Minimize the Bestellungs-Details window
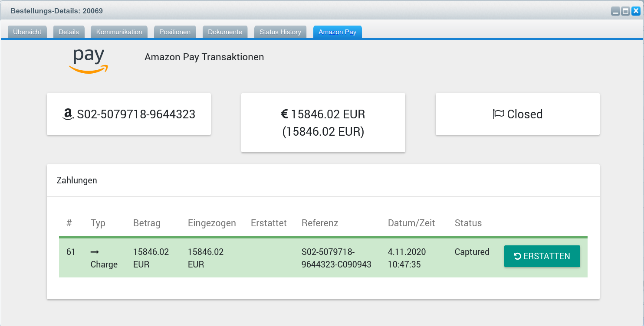The width and height of the screenshot is (644, 326). point(615,12)
